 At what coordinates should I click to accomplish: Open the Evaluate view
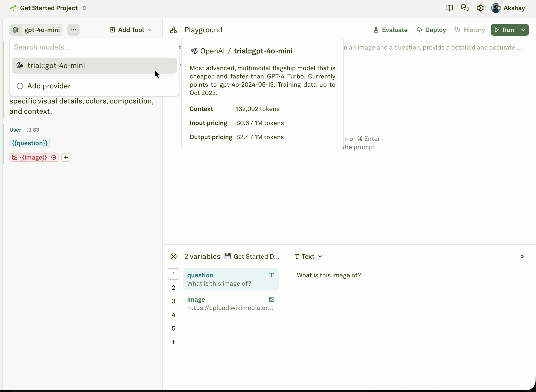(x=390, y=30)
